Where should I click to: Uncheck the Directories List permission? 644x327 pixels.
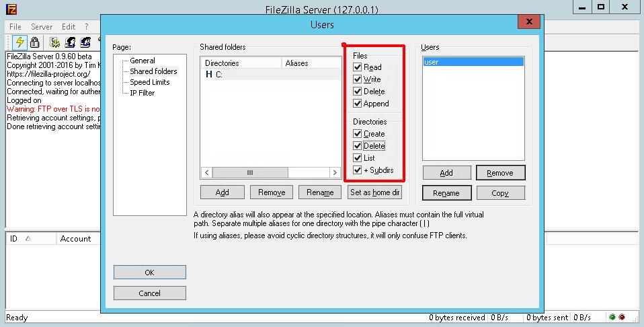(x=358, y=158)
